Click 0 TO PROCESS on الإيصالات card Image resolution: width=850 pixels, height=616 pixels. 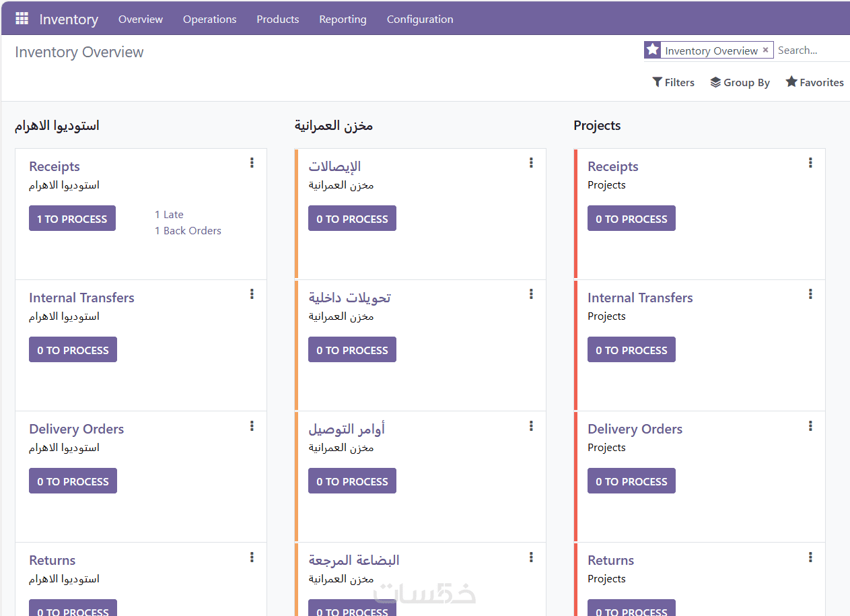352,218
